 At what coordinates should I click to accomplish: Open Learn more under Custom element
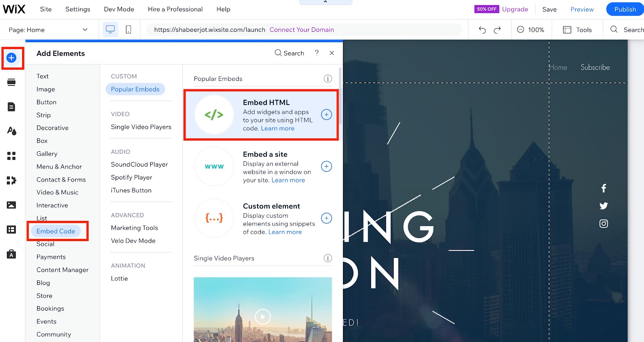285,232
